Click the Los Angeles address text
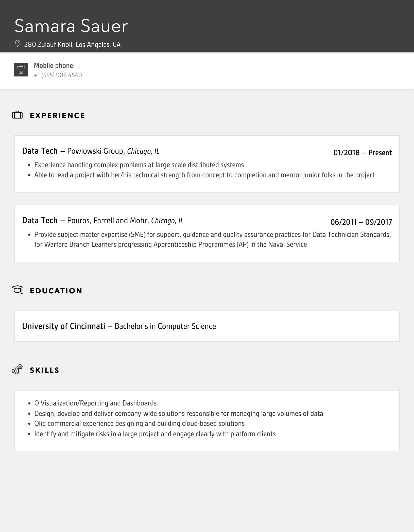 click(72, 45)
